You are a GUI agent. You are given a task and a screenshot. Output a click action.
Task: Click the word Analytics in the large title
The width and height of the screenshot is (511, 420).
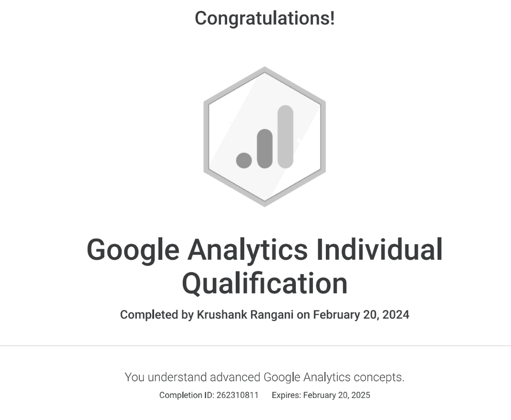tap(247, 249)
